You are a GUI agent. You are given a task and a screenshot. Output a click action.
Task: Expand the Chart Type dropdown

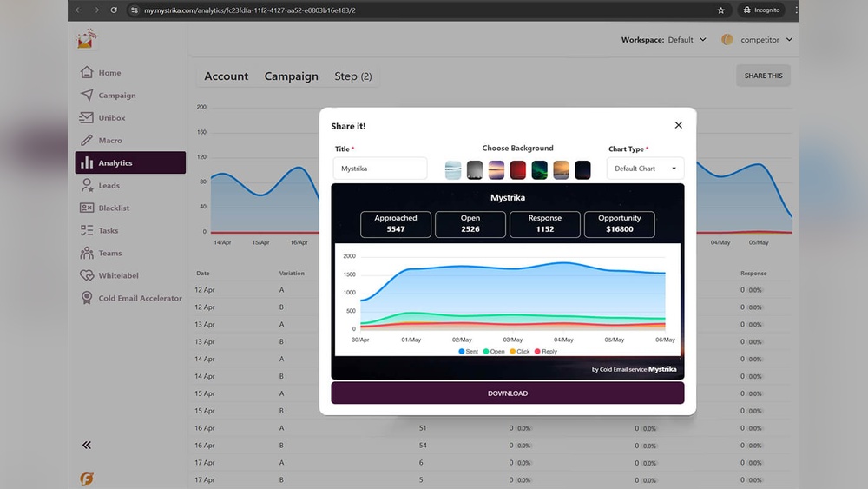pos(645,169)
